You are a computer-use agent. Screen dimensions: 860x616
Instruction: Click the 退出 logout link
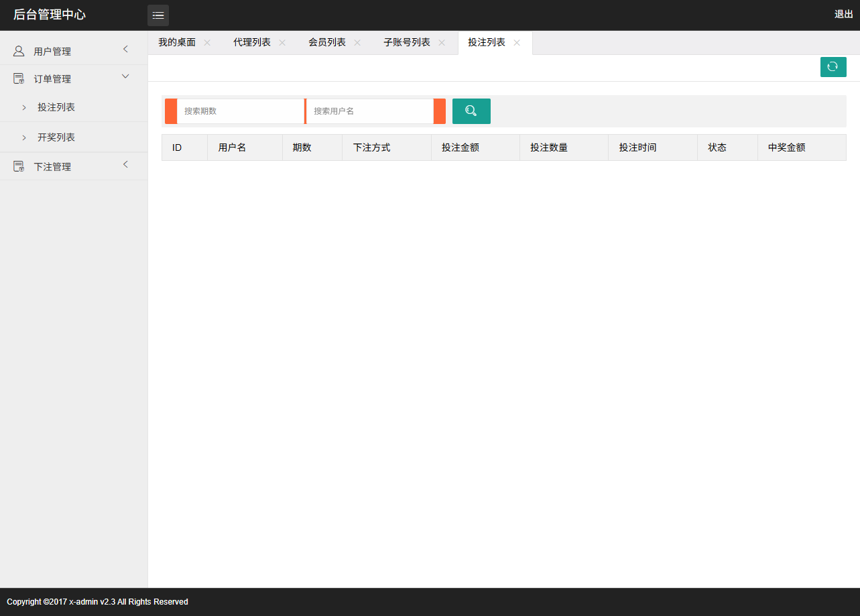click(843, 14)
